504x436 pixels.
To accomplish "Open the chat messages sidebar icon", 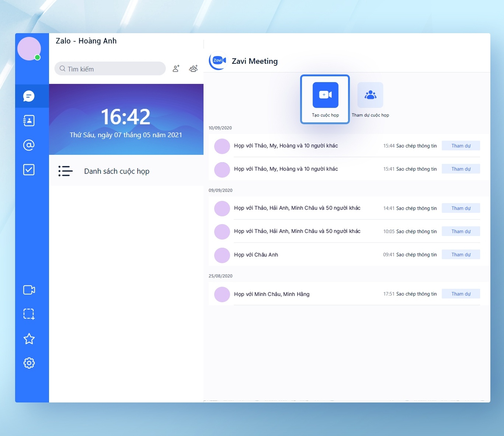I will pos(29,96).
